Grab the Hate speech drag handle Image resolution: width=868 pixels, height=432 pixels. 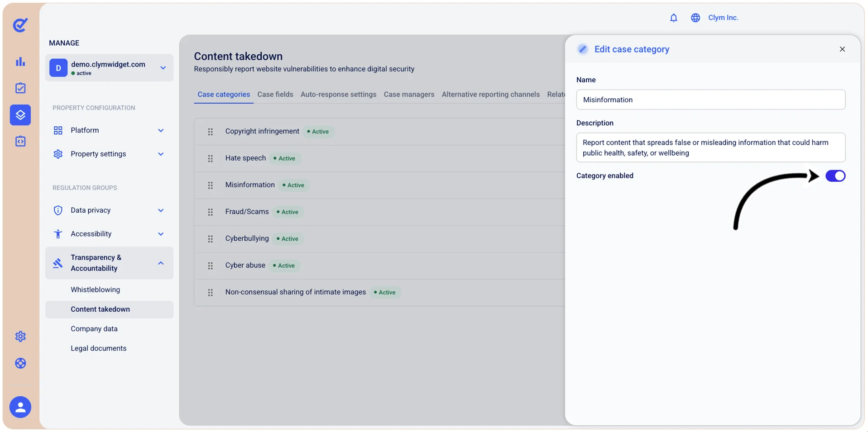(x=211, y=158)
